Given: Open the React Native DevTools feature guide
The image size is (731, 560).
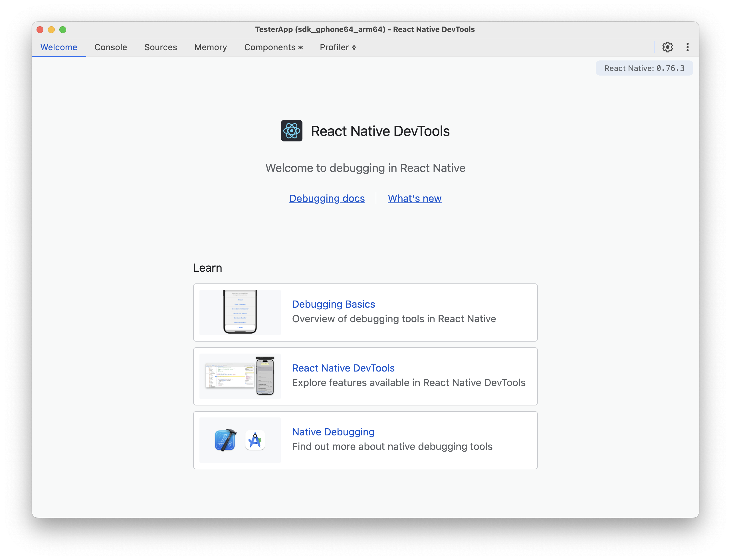Looking at the screenshot, I should tap(343, 368).
